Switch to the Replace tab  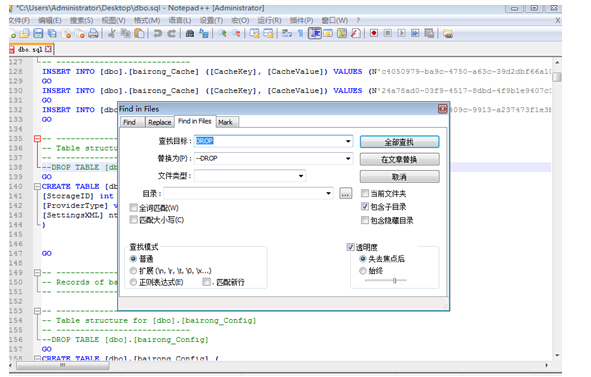click(x=159, y=122)
